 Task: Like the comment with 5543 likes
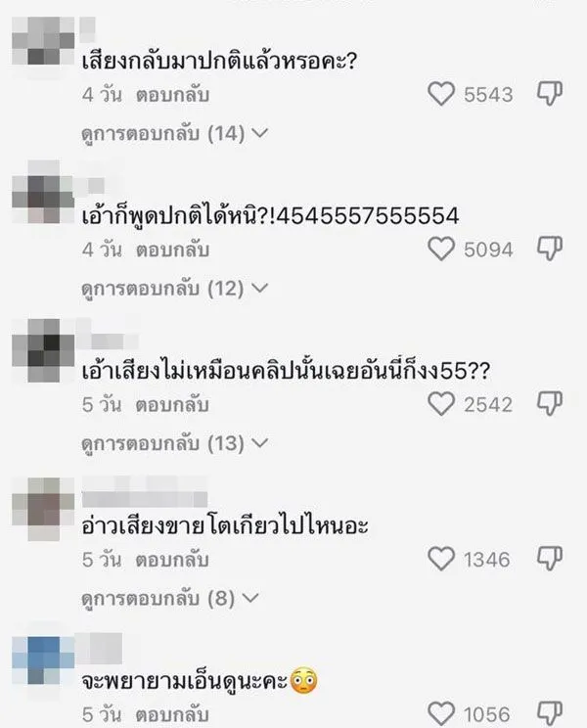point(440,94)
